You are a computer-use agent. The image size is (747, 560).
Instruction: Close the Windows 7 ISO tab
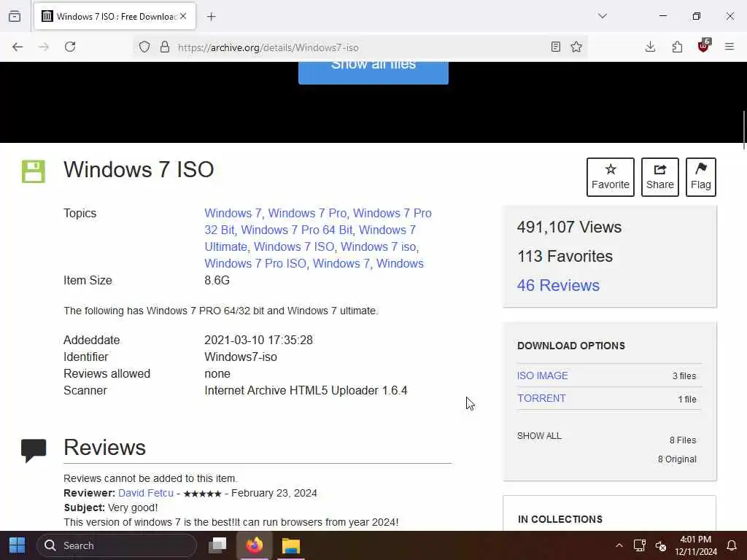coord(183,16)
